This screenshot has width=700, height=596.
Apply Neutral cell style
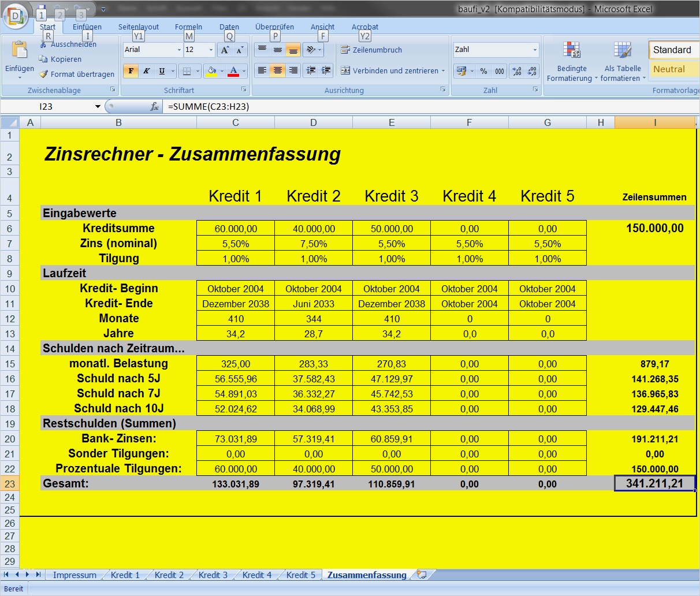click(673, 69)
